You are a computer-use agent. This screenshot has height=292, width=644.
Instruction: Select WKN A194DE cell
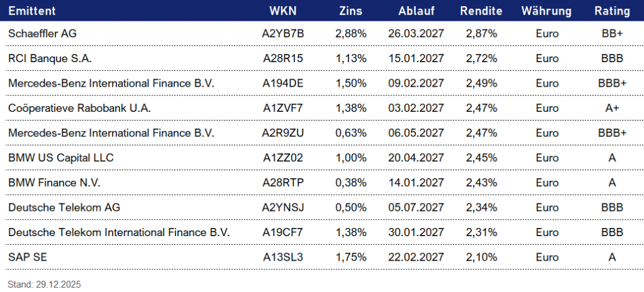pyautogui.click(x=283, y=84)
